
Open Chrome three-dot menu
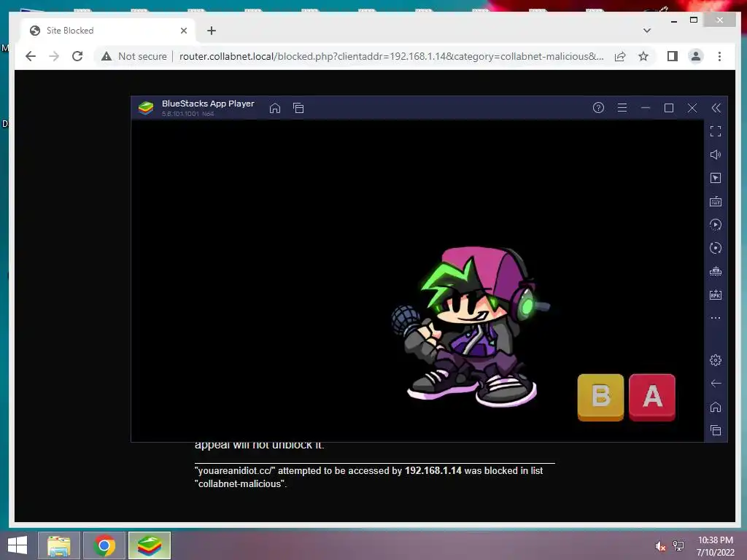(x=719, y=56)
